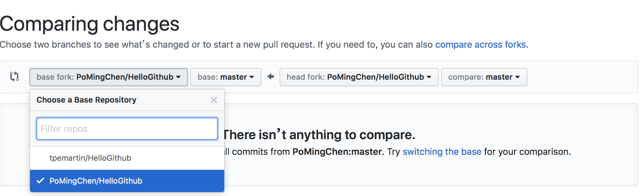The width and height of the screenshot is (644, 196).
Task: Choose the highlighted PoMingChen/HelloGithub list entry
Action: tap(96, 181)
